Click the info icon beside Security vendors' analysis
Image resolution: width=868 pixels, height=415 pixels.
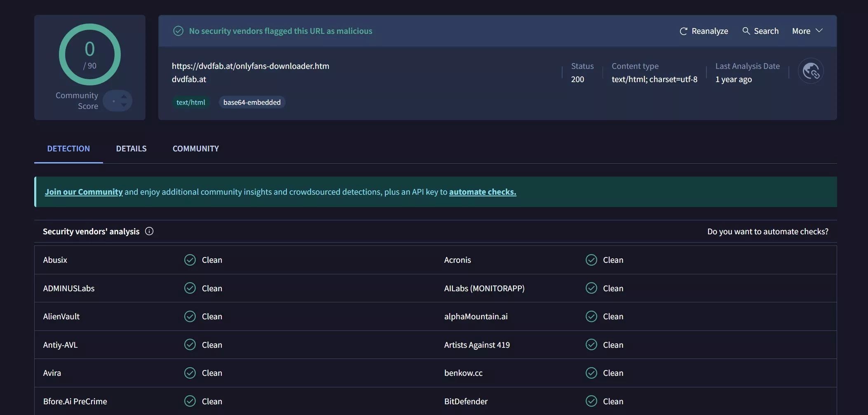click(x=149, y=231)
